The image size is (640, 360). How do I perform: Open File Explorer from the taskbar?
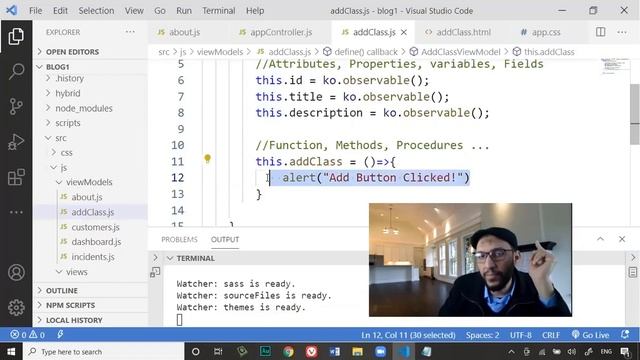[358, 351]
